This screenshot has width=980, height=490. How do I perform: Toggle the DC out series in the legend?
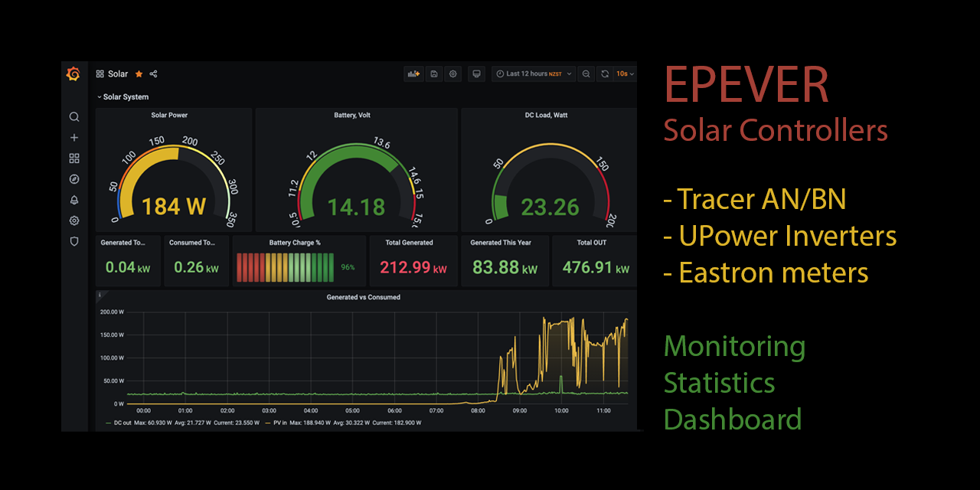(122, 421)
